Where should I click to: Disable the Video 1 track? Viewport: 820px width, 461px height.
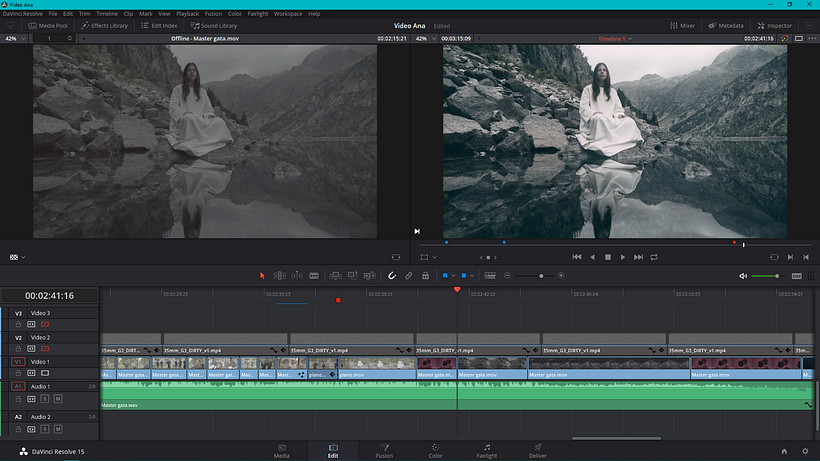click(45, 373)
